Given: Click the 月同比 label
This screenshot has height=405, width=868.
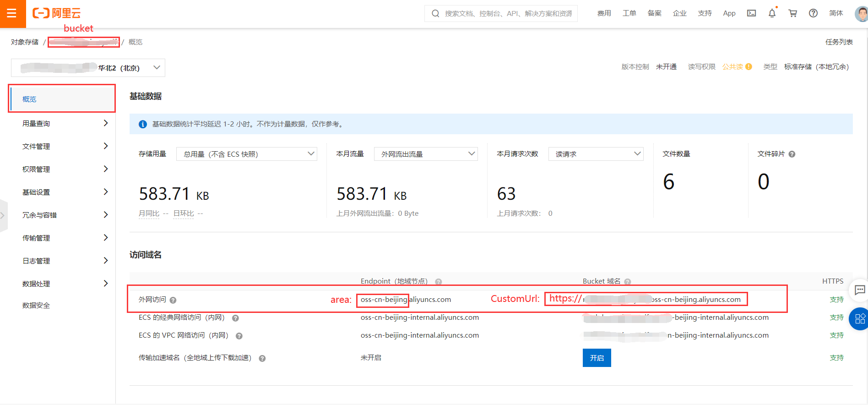Looking at the screenshot, I should [x=149, y=213].
